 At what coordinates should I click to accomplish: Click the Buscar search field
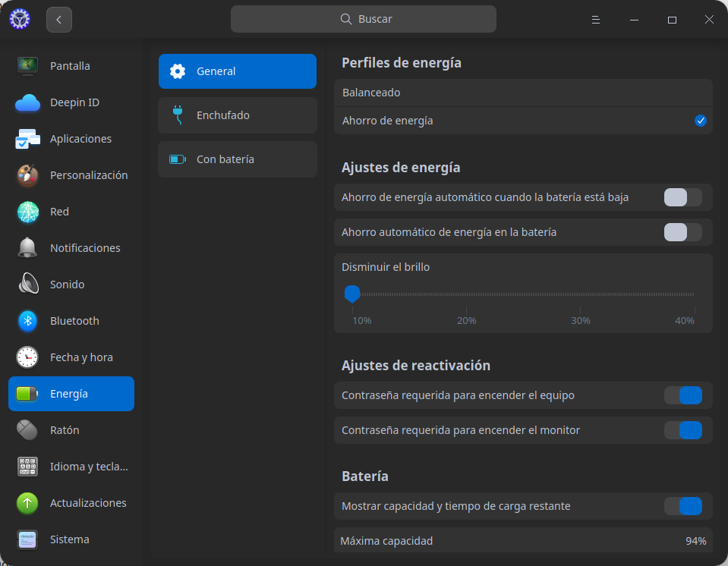click(x=364, y=19)
